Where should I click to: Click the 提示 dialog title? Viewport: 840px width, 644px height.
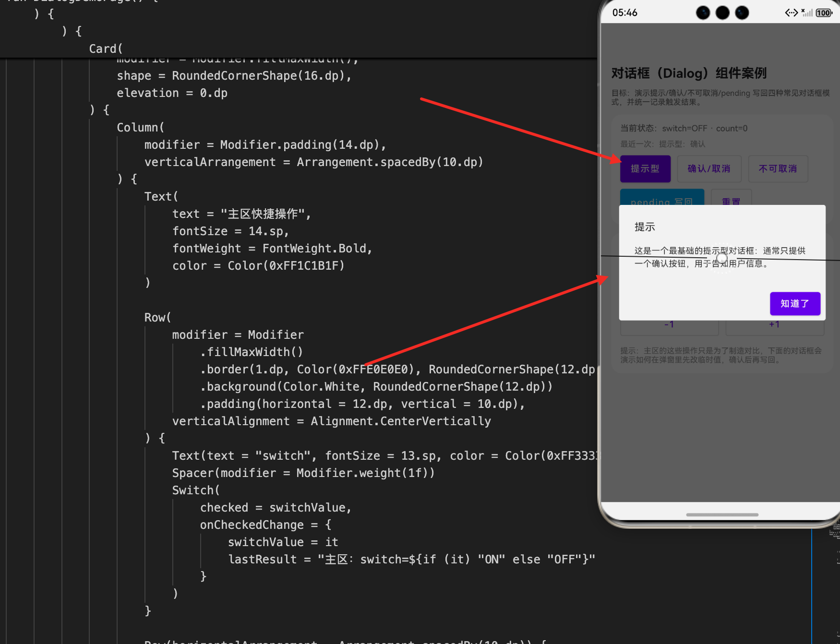(645, 227)
